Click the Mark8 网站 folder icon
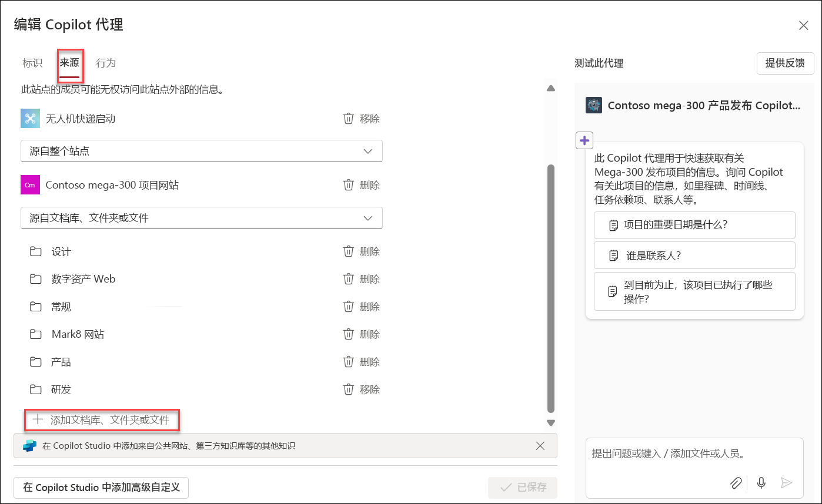822x504 pixels. coord(36,334)
